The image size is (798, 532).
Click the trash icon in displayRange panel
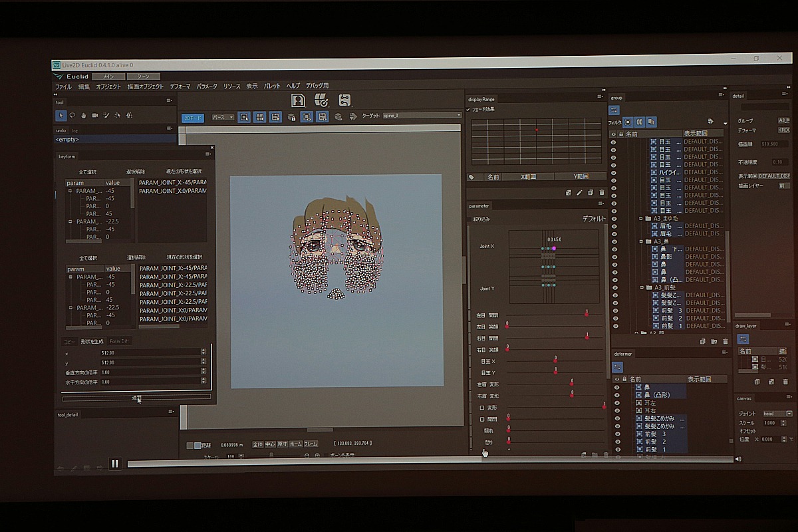tap(601, 193)
